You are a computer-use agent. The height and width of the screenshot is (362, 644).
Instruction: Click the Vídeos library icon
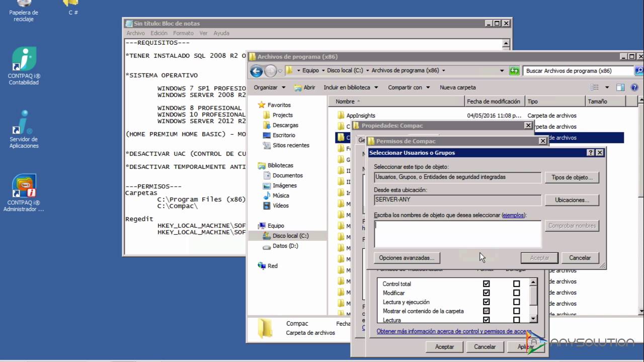coord(267,206)
